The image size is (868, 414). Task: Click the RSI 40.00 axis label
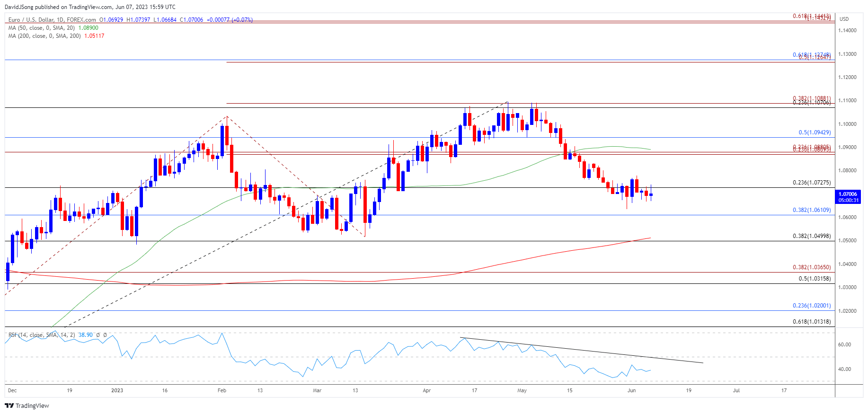tap(844, 369)
